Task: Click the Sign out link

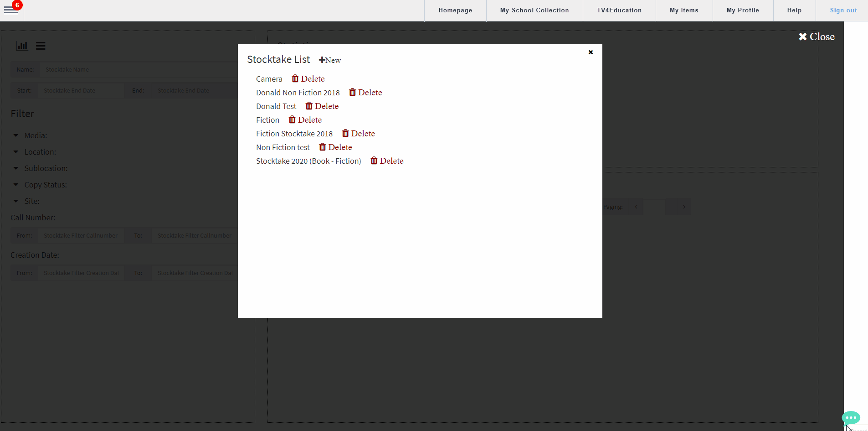Action: pos(843,10)
